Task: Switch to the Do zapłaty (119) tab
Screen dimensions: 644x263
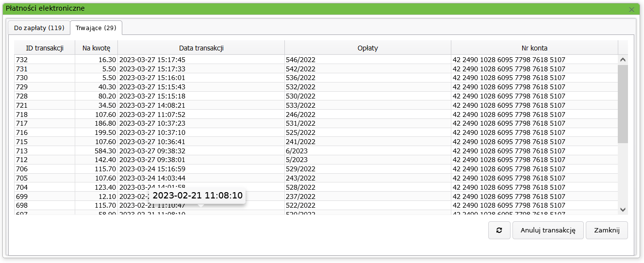Action: (x=39, y=28)
